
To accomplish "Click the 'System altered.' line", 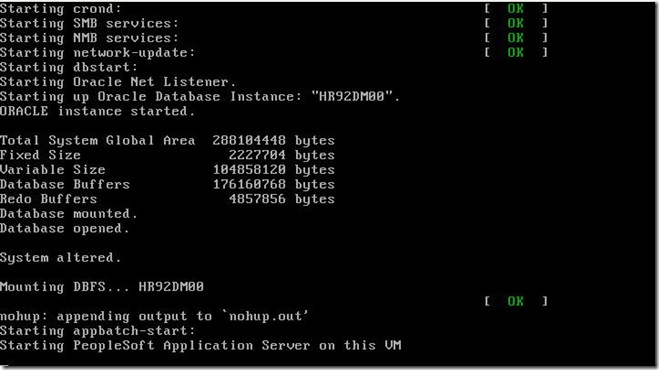I will (61, 257).
